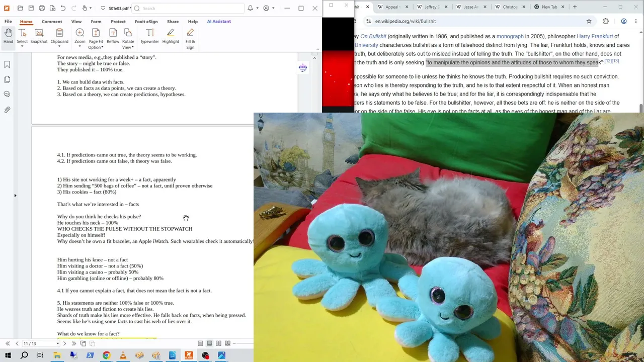Switch to the Appeal Wikipedia tab
This screenshot has height=362, width=644.
click(392, 7)
